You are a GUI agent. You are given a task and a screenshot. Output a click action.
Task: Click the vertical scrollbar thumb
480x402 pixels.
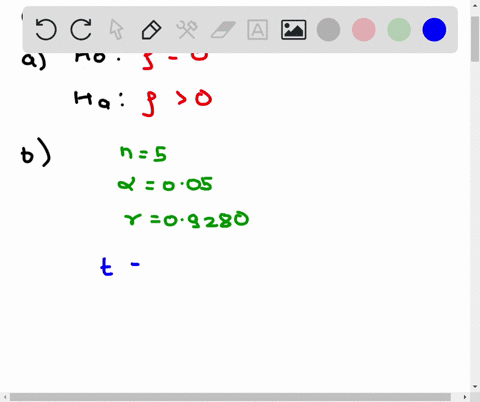(475, 39)
